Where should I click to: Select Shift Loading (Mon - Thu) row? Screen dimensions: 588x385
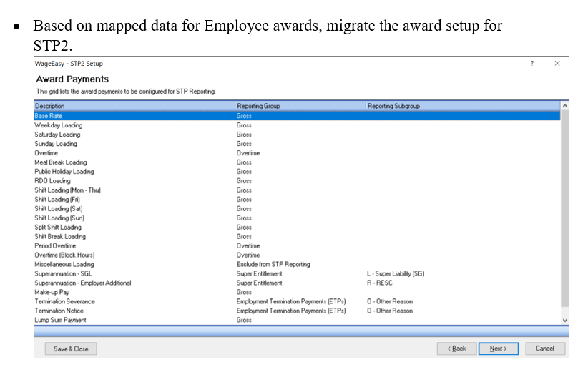297,190
